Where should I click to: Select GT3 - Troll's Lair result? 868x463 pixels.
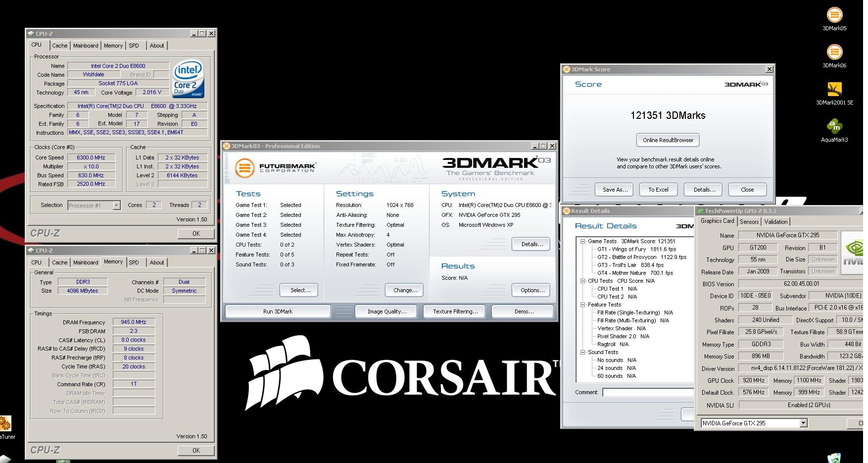pos(630,265)
